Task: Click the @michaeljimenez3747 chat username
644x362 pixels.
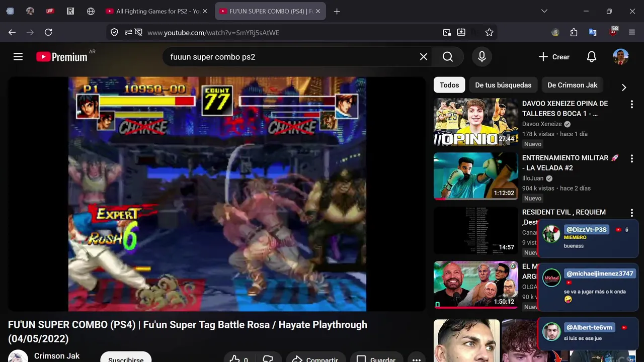Action: click(600, 274)
